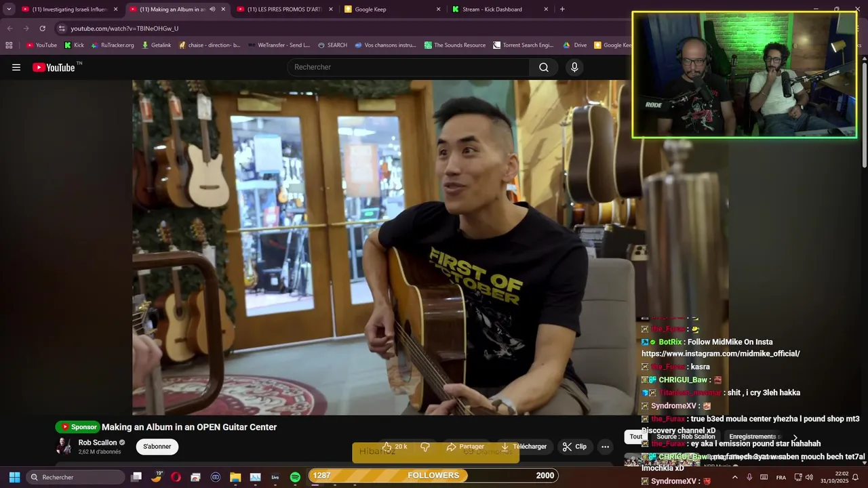Dislike the video

(x=425, y=447)
